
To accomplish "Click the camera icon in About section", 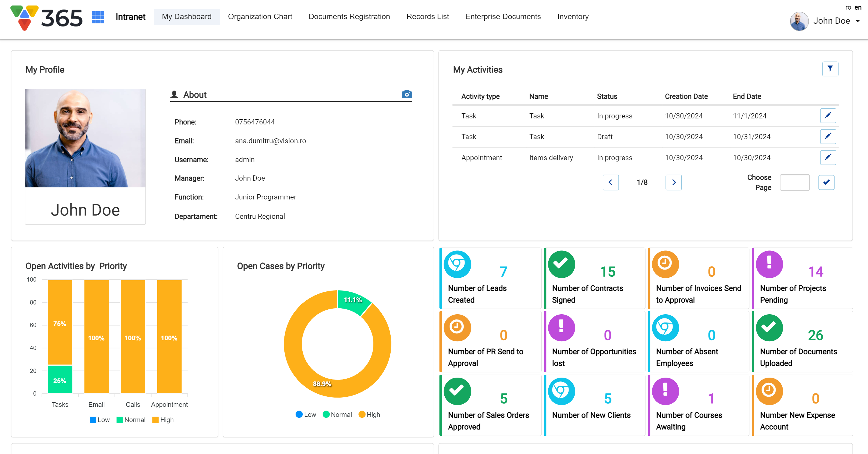I will [x=407, y=94].
